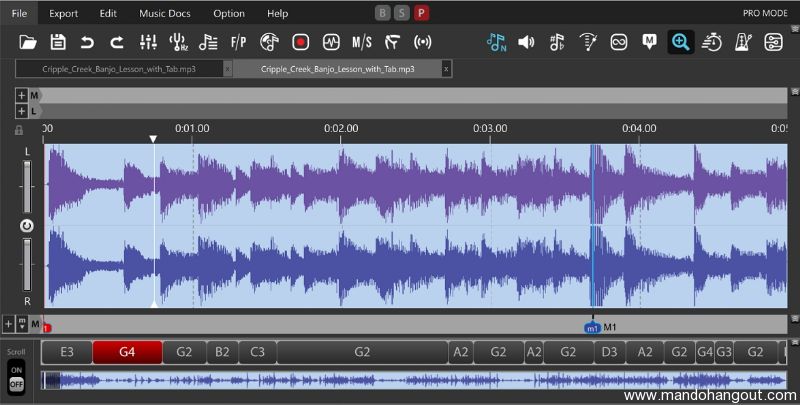The width and height of the screenshot is (800, 405).
Task: Expand the L track with plus button
Action: 21,111
